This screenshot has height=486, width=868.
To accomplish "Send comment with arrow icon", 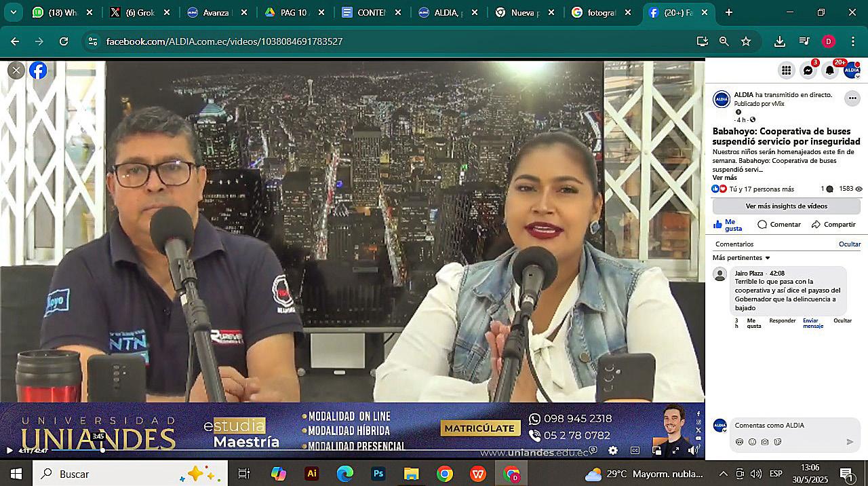I will click(850, 442).
